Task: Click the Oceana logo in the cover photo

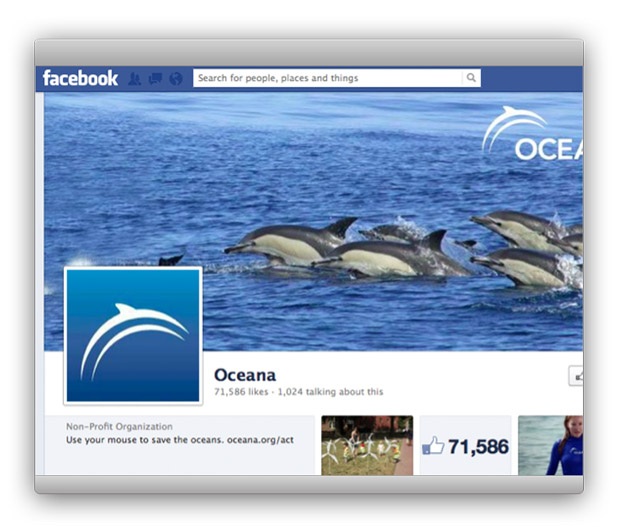Action: coord(532,134)
